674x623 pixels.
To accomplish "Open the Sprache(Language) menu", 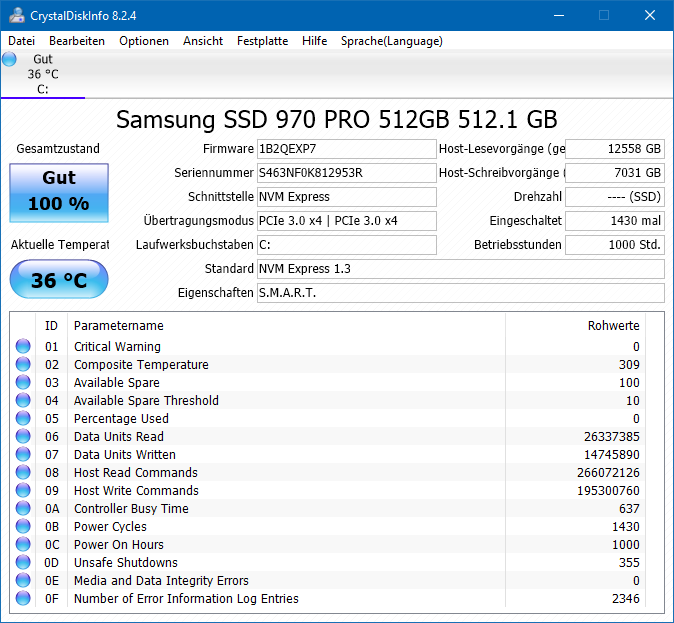I will [x=392, y=41].
